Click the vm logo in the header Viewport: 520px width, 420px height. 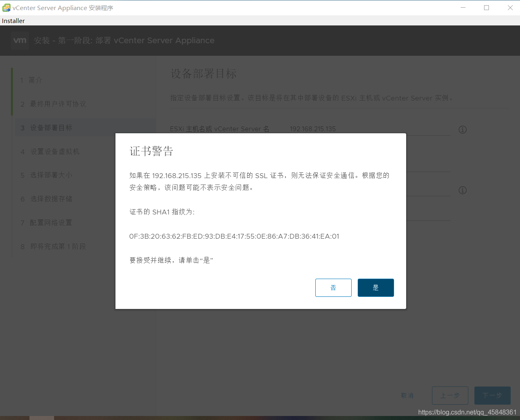click(x=20, y=40)
